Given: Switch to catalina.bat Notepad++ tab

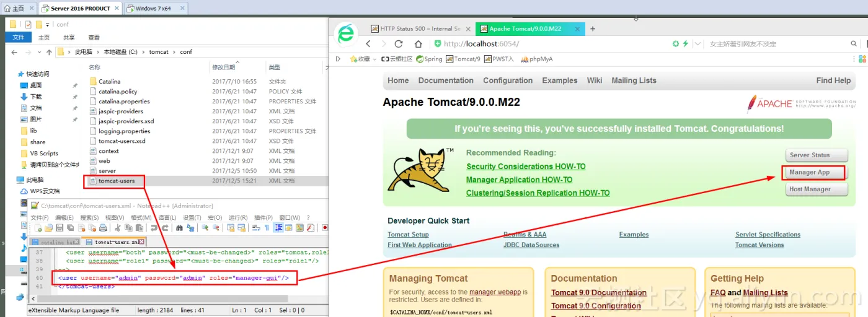Looking at the screenshot, I should (x=55, y=242).
